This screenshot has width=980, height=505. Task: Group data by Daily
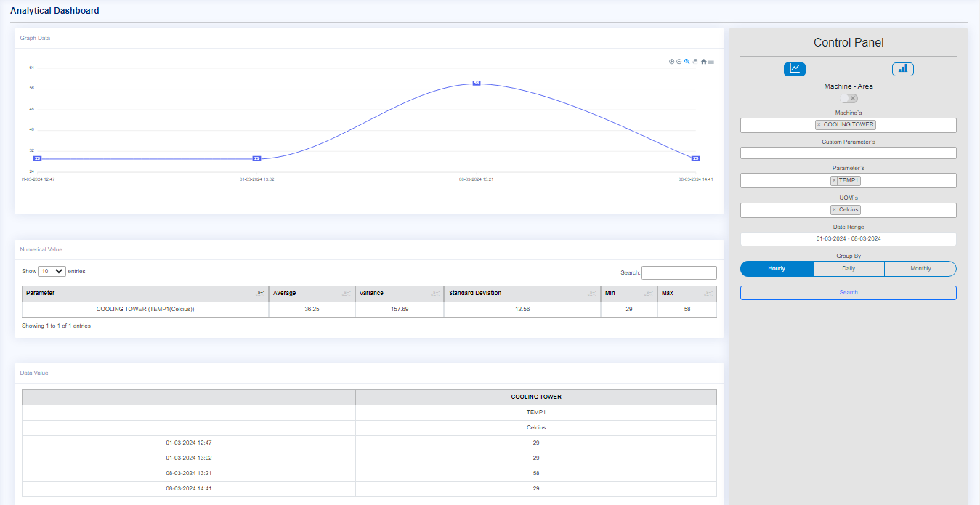pos(849,269)
